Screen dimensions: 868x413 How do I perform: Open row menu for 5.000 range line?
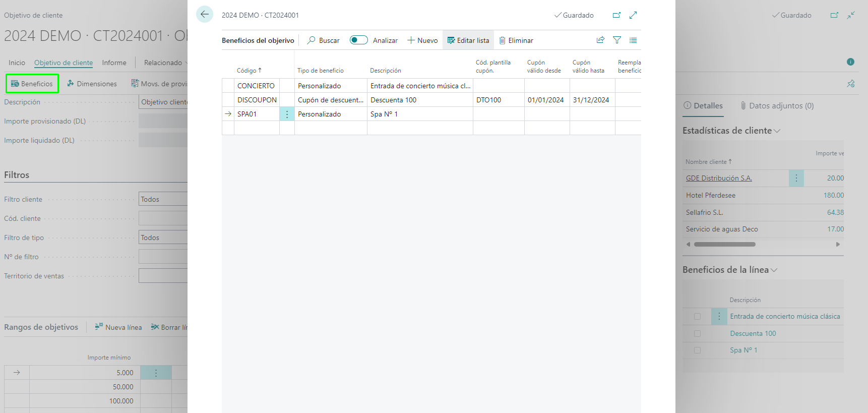(156, 373)
